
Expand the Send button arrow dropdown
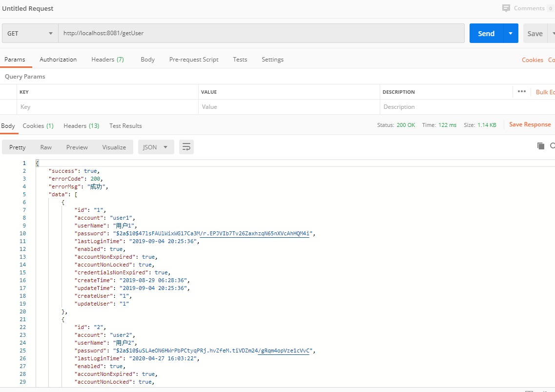pos(511,33)
